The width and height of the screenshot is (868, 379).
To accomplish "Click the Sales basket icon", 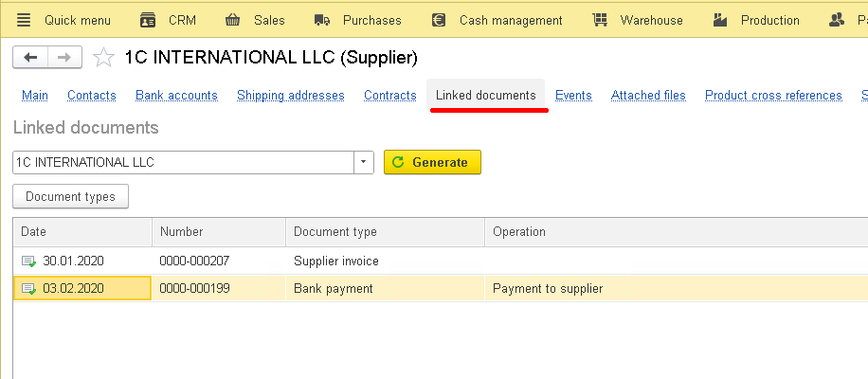I will 232,20.
